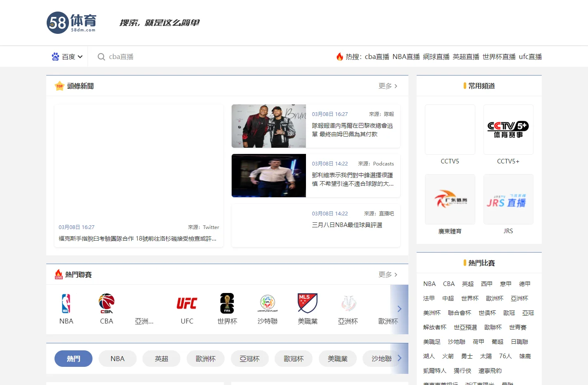The height and width of the screenshot is (385, 588).
Task: Open the 日職聯 match link
Action: click(519, 342)
